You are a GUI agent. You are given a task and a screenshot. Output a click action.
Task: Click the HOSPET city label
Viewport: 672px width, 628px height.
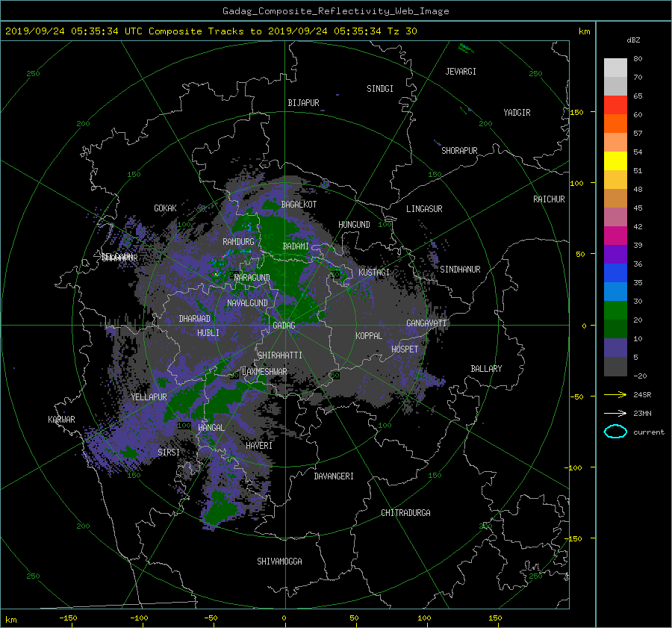click(405, 349)
